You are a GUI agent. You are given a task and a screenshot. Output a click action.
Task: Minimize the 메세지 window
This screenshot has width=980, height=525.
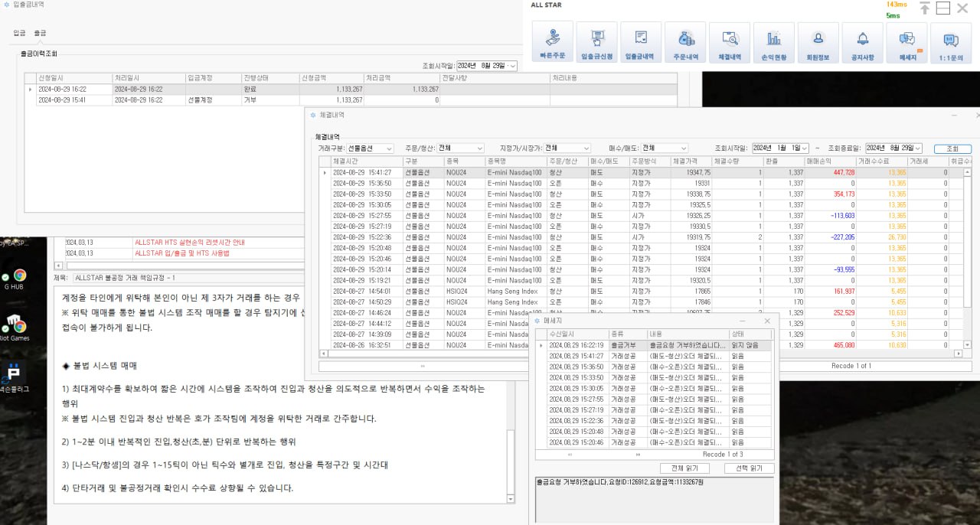tap(743, 321)
